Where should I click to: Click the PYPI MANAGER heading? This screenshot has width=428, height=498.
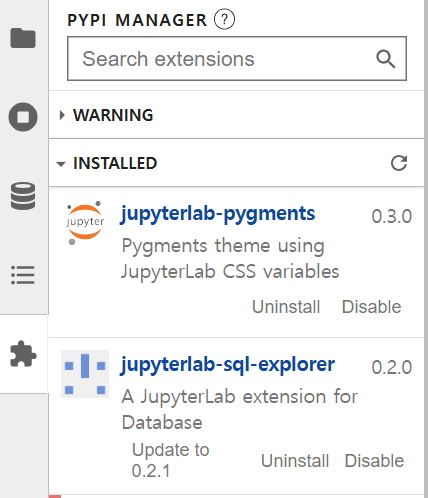point(137,20)
